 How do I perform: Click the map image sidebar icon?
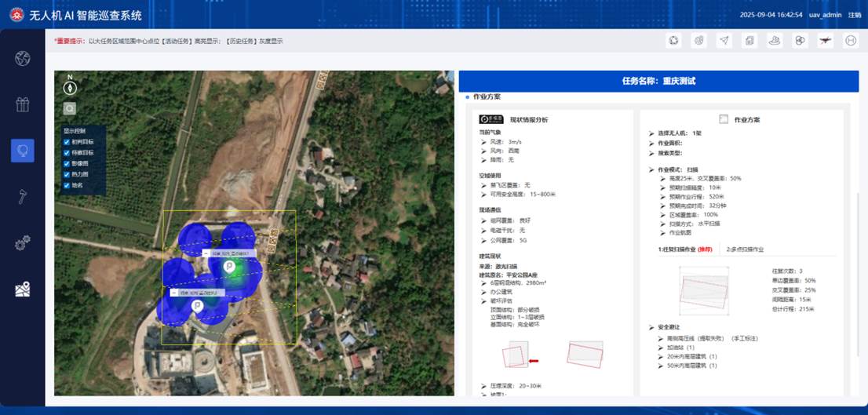tap(22, 289)
